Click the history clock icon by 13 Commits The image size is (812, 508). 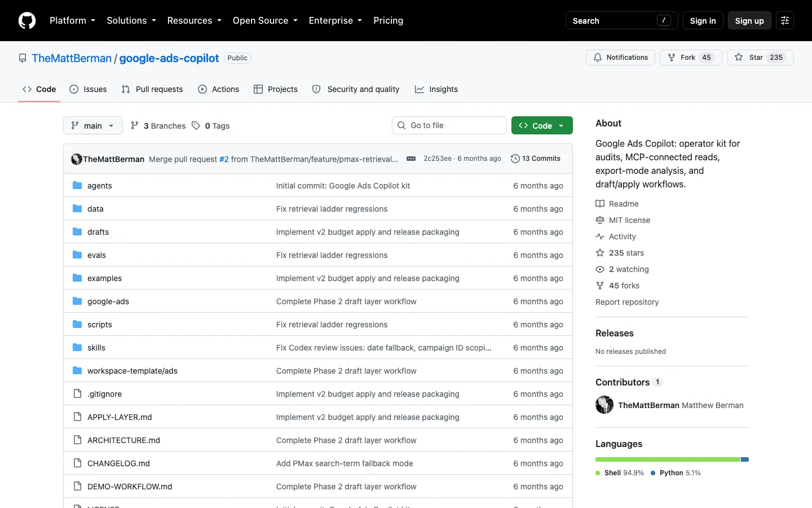point(515,159)
